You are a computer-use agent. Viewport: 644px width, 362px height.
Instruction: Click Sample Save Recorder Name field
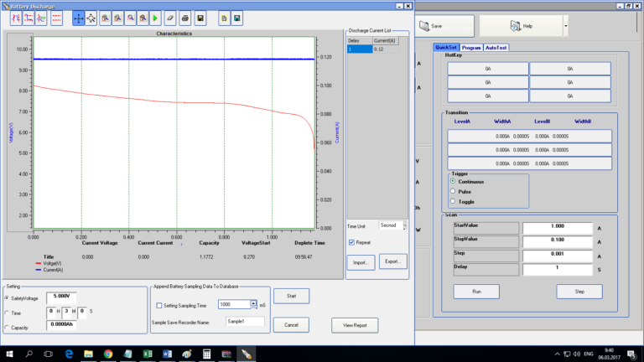(245, 322)
